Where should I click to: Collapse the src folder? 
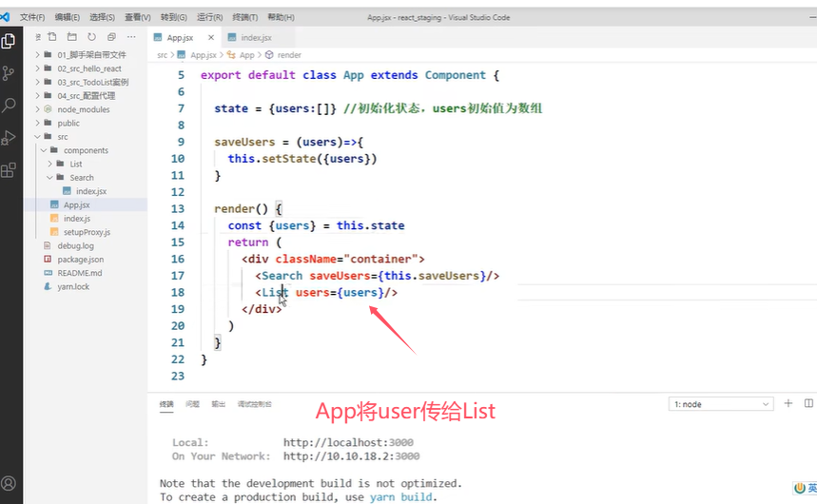click(63, 137)
